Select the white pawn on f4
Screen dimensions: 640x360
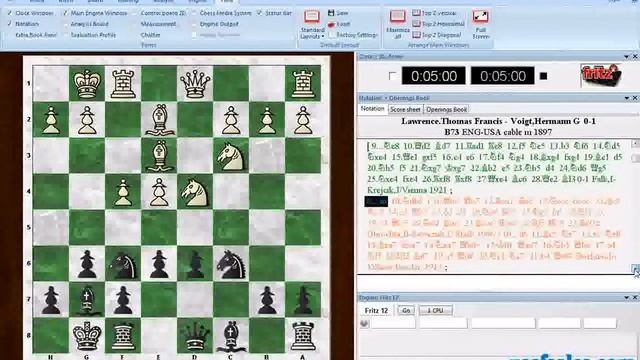(x=123, y=192)
